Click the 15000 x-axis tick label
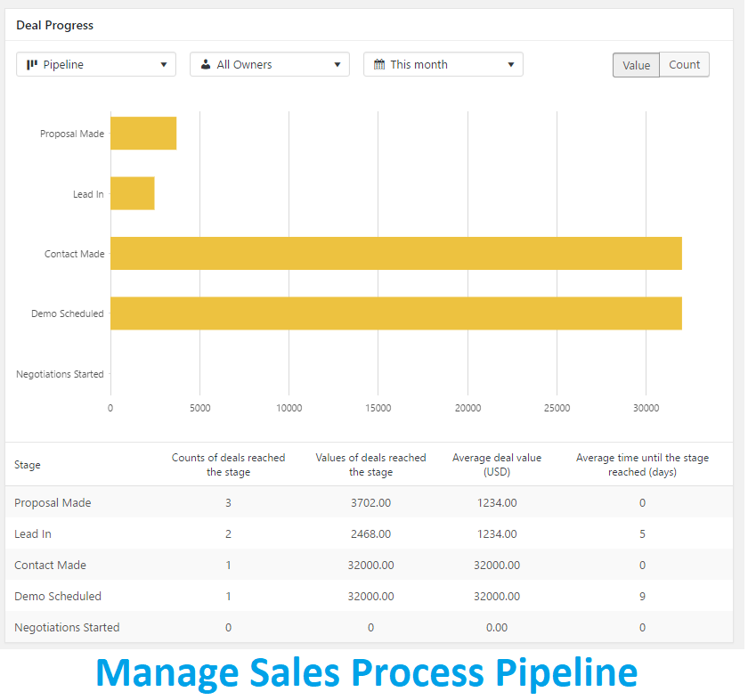The width and height of the screenshot is (748, 700). [378, 408]
